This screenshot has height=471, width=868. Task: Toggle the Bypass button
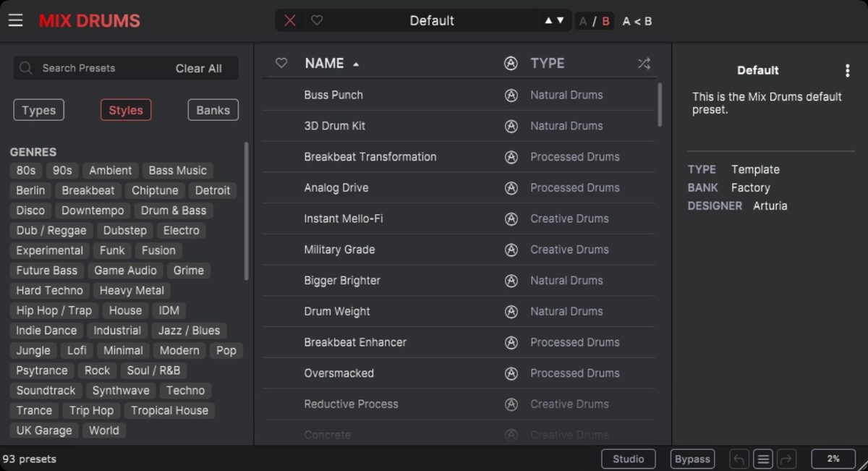692,459
